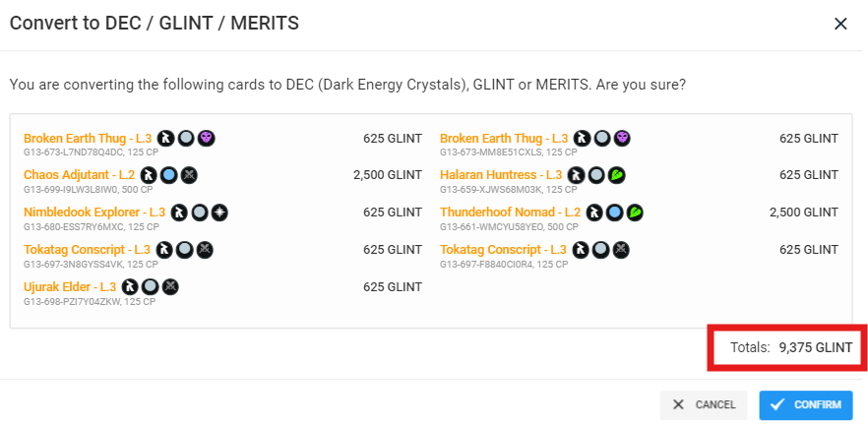Confirm the card conversion

click(x=808, y=405)
